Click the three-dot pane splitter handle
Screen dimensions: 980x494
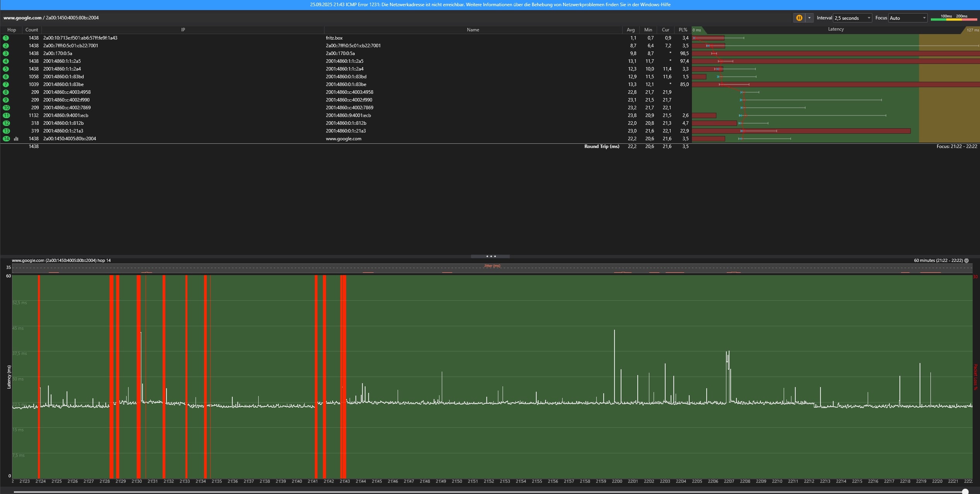click(490, 256)
